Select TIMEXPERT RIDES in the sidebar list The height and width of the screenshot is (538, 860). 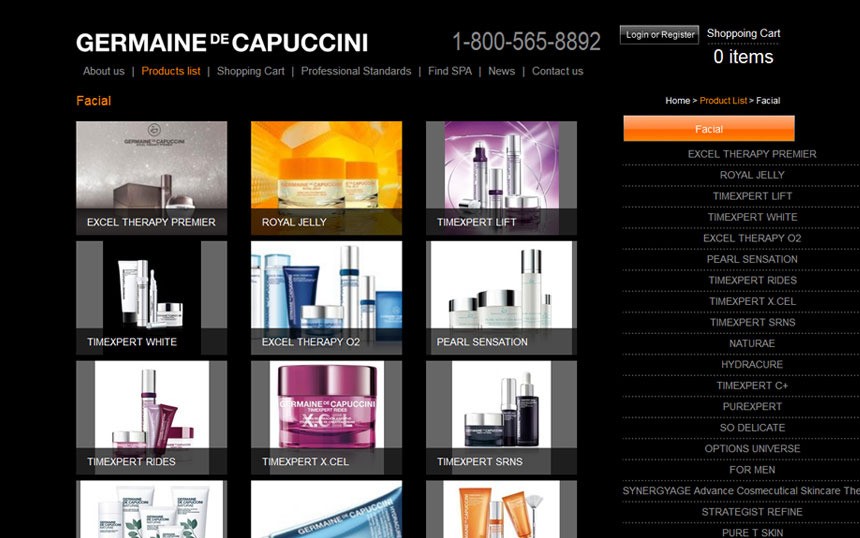(752, 280)
